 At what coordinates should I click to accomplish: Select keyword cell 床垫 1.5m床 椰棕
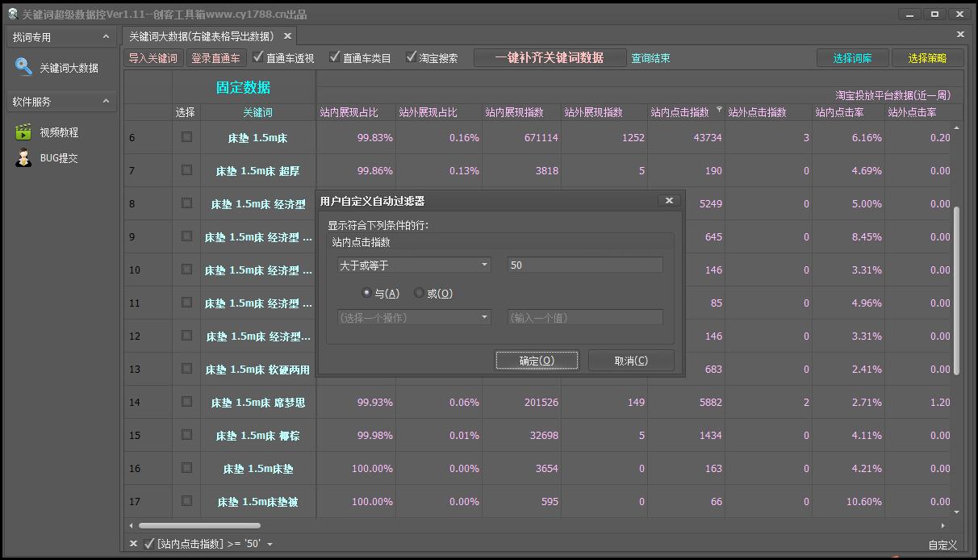coord(257,436)
